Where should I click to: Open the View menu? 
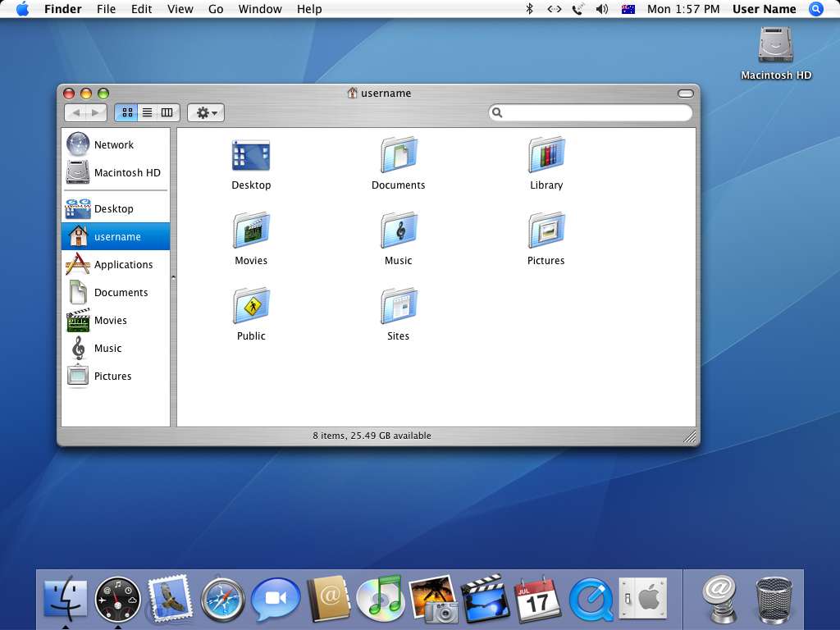click(180, 9)
